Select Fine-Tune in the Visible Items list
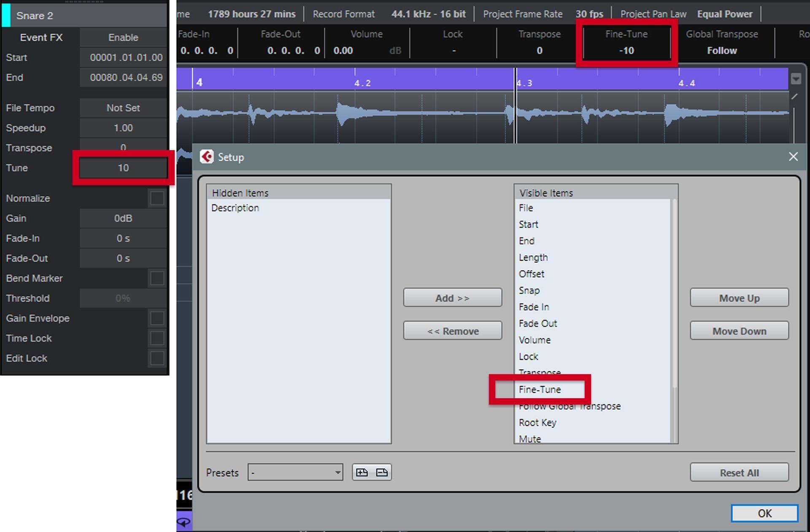Image resolution: width=810 pixels, height=532 pixels. [540, 389]
